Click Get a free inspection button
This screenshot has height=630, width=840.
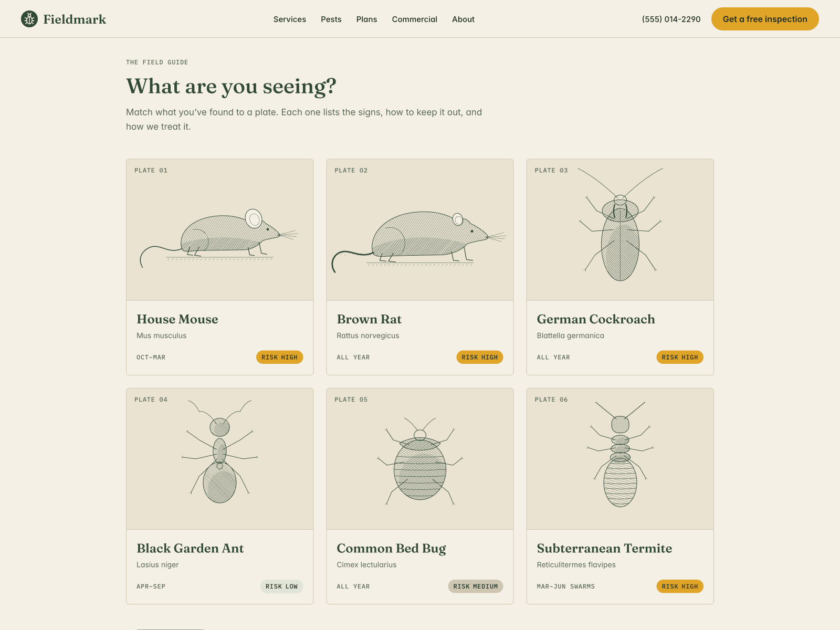[x=765, y=19]
